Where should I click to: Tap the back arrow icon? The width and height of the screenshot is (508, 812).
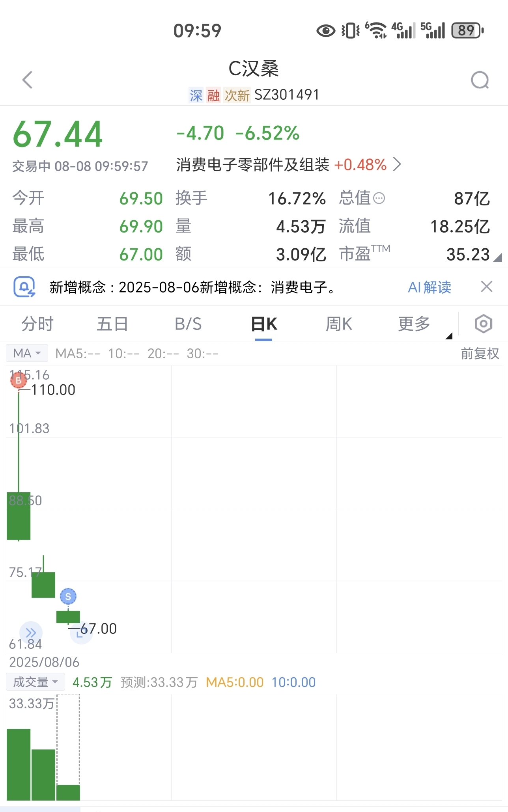pyautogui.click(x=27, y=80)
